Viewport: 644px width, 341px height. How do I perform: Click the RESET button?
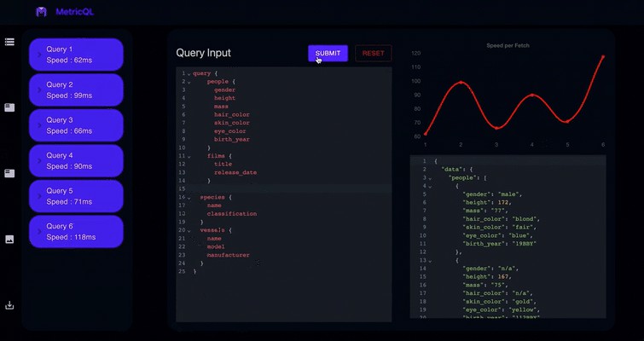coord(373,53)
